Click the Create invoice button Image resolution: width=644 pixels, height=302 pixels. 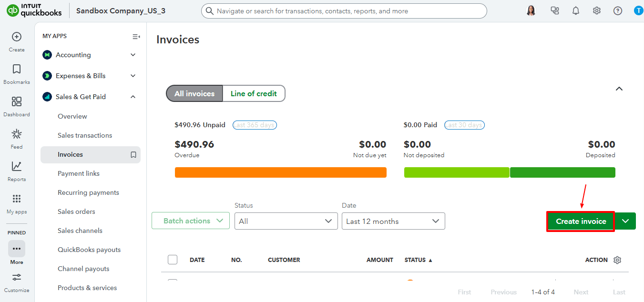[580, 221]
